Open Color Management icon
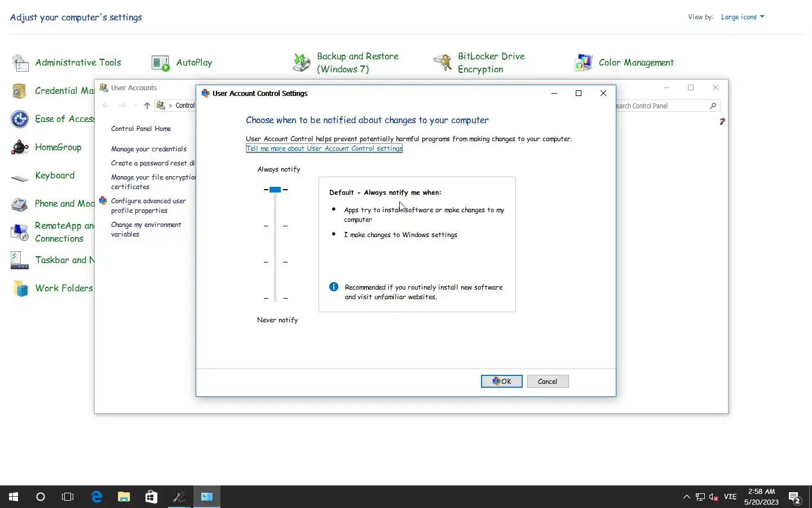This screenshot has height=508, width=812. (x=584, y=63)
